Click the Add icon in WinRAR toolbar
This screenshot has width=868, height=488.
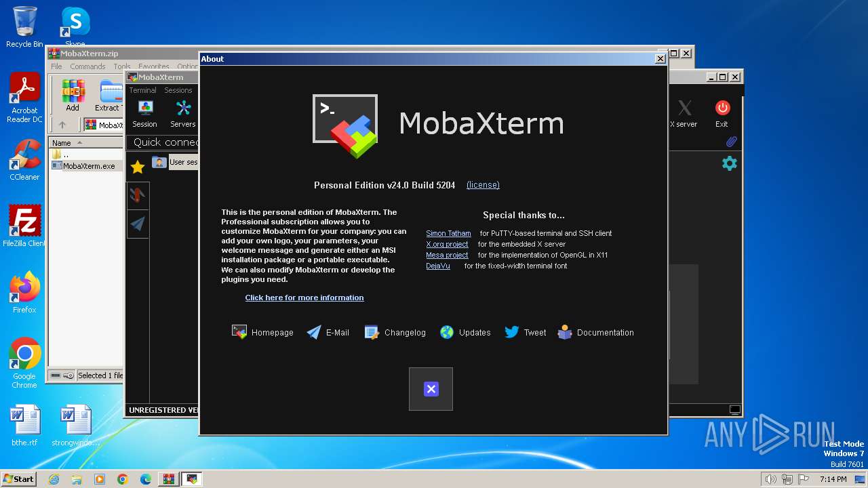click(x=73, y=96)
